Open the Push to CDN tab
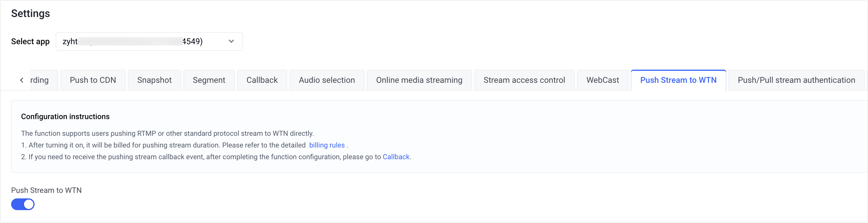Image resolution: width=868 pixels, height=223 pixels. (93, 80)
